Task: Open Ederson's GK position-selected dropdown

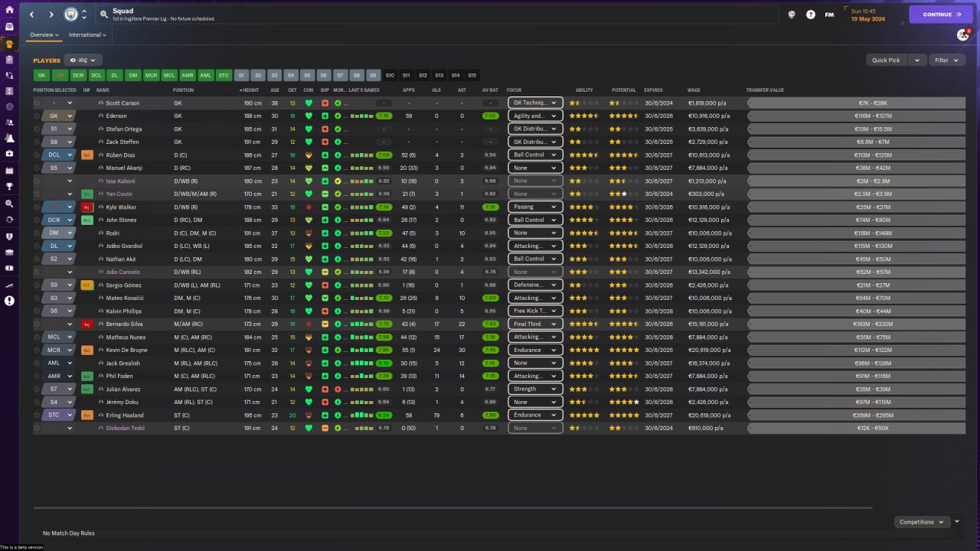Action: click(59, 116)
